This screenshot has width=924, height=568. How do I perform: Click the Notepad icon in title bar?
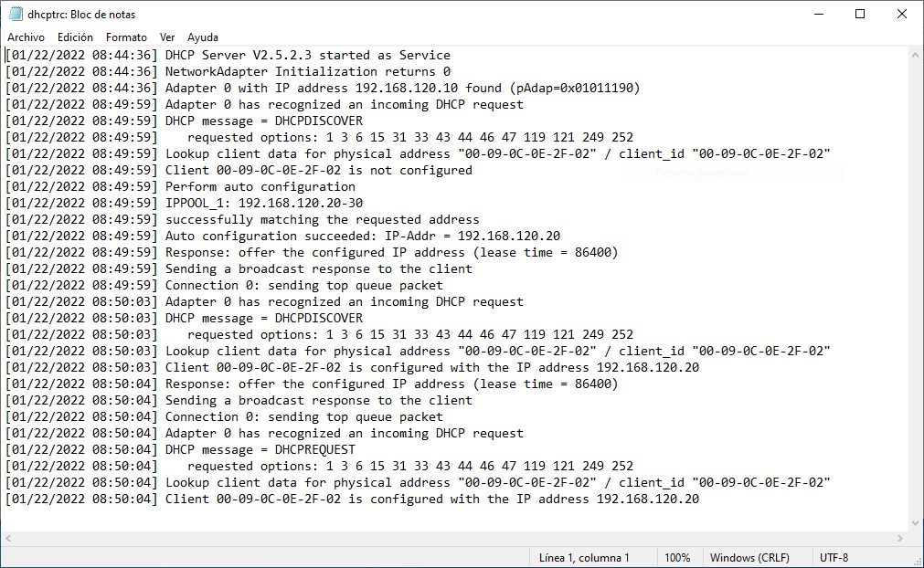16,14
